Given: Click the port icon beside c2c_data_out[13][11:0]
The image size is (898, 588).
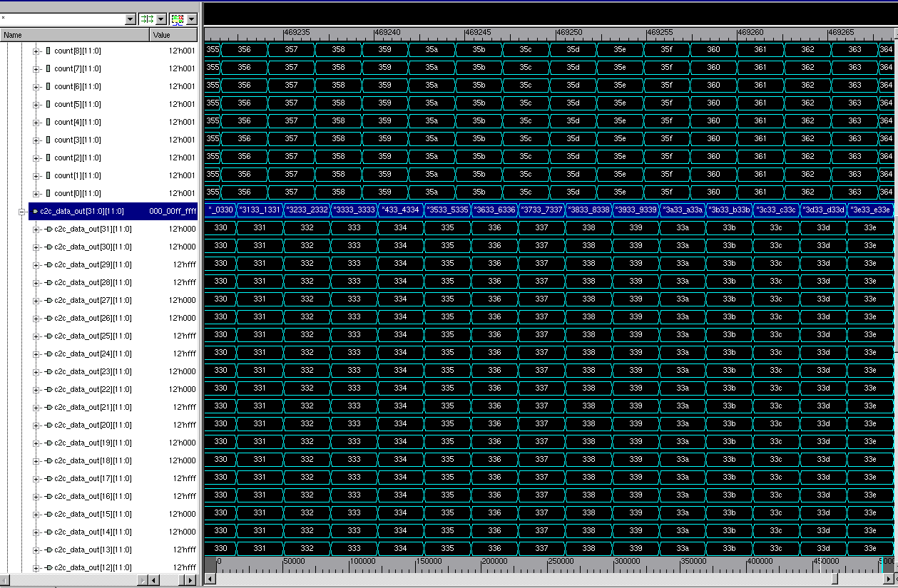Looking at the screenshot, I should 49,550.
